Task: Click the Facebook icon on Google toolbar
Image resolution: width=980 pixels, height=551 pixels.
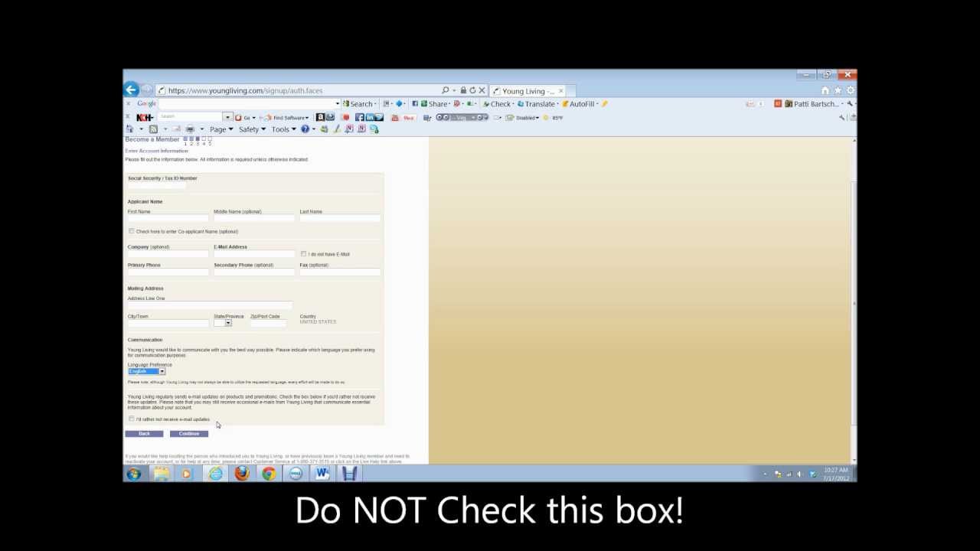Action: 415,103
